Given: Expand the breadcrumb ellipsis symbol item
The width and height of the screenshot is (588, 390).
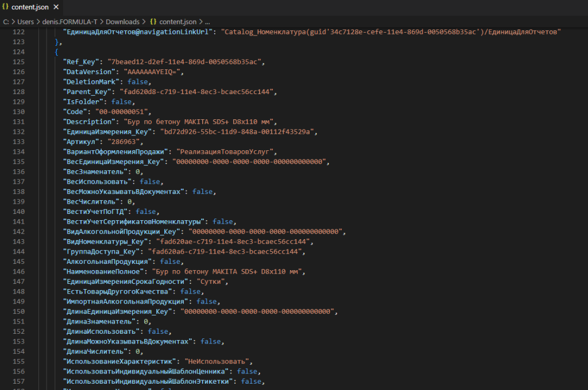Looking at the screenshot, I should pyautogui.click(x=207, y=21).
